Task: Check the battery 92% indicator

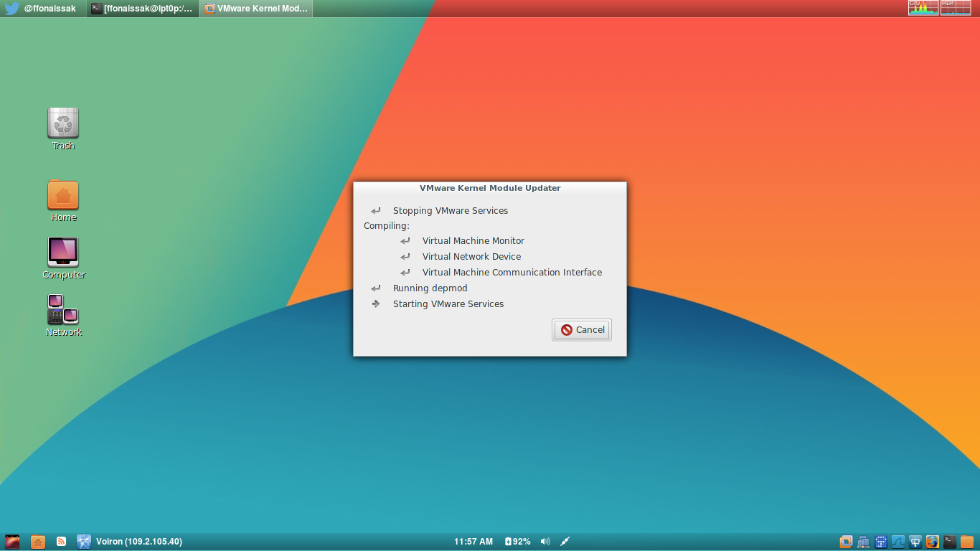Action: click(517, 542)
